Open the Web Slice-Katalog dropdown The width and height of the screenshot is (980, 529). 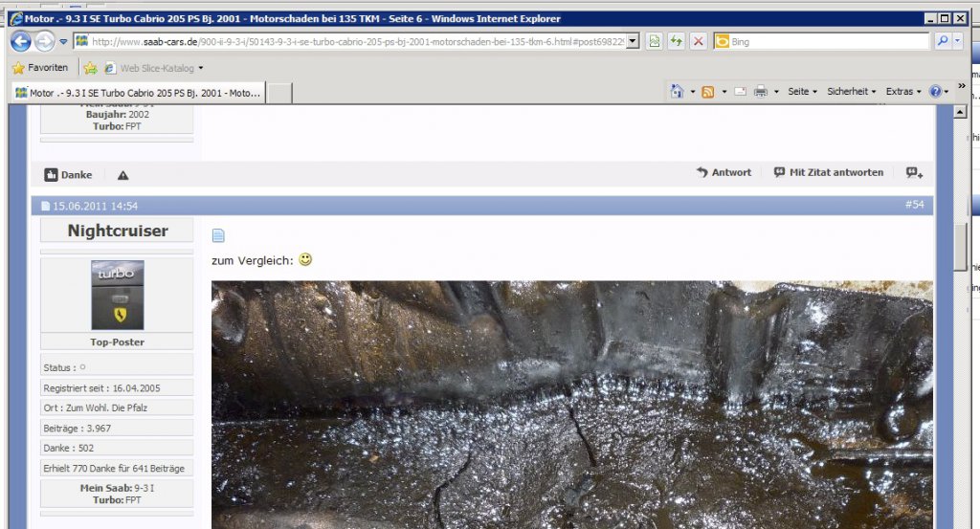pos(154,68)
